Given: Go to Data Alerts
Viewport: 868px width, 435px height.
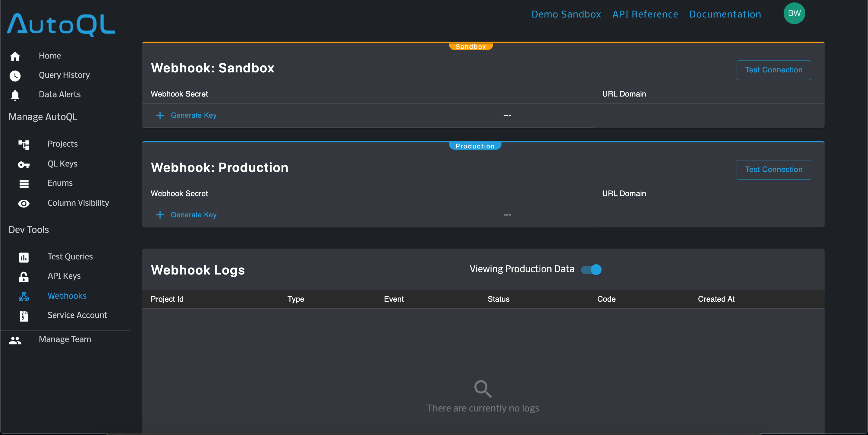Looking at the screenshot, I should click(60, 94).
